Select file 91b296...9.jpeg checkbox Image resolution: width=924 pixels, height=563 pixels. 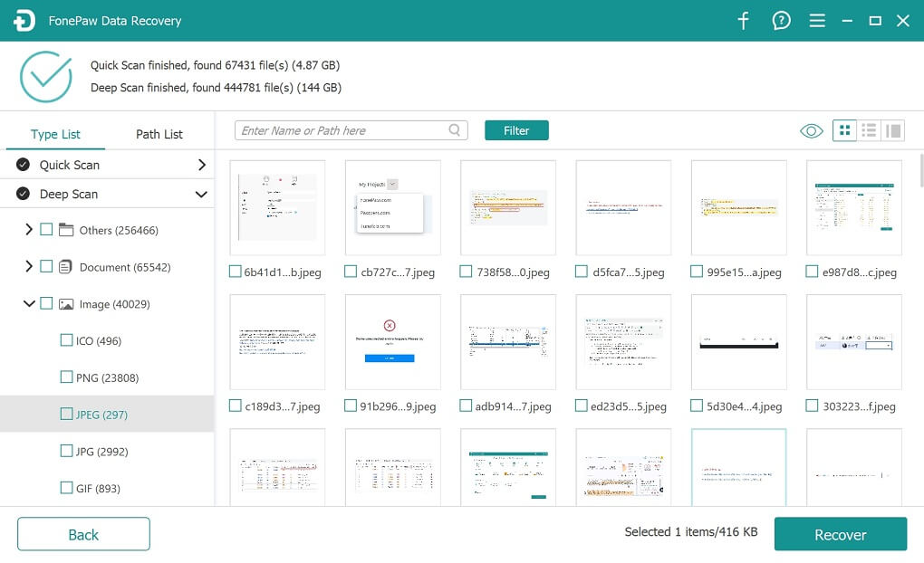351,406
